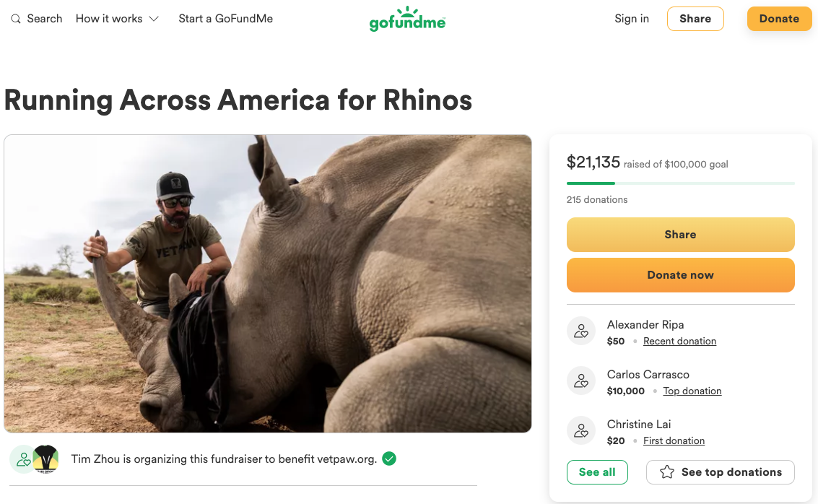Click the search magnifier icon
The height and width of the screenshot is (504, 818).
[16, 19]
